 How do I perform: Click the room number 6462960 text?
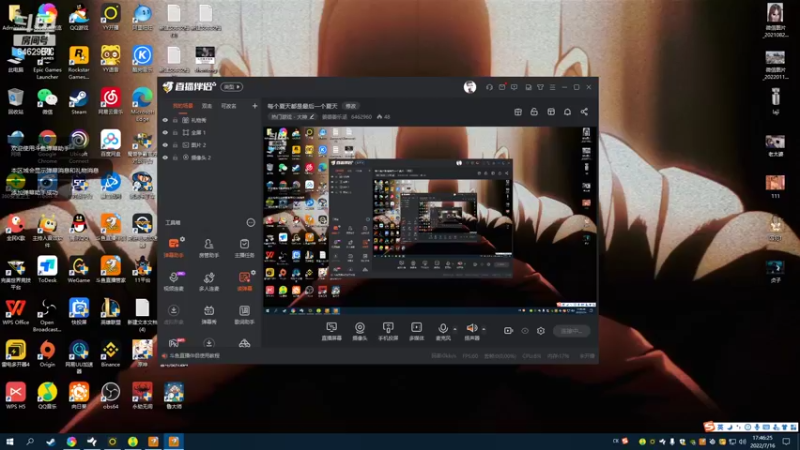[x=361, y=117]
